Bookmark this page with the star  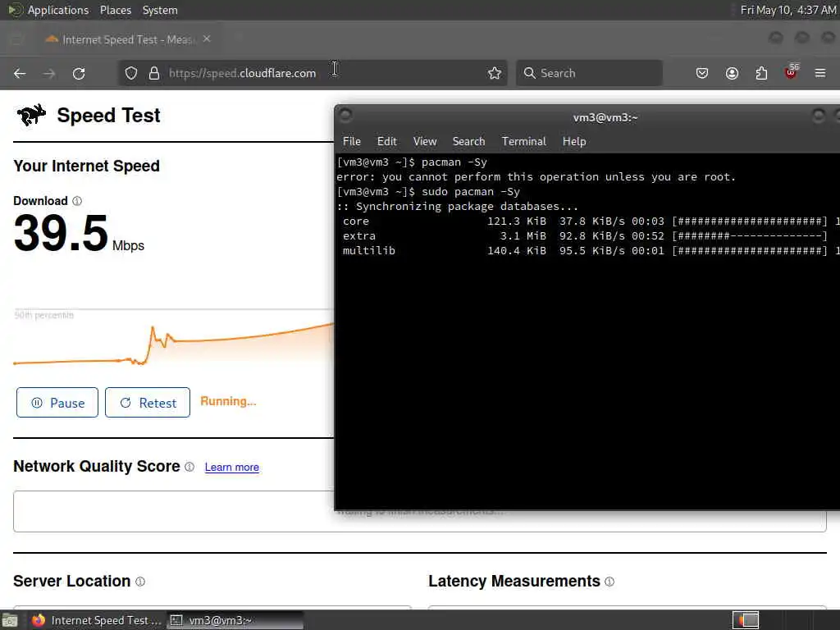tap(495, 73)
